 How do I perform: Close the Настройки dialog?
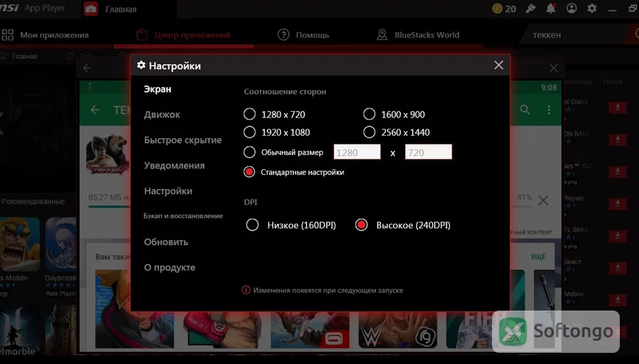click(498, 65)
